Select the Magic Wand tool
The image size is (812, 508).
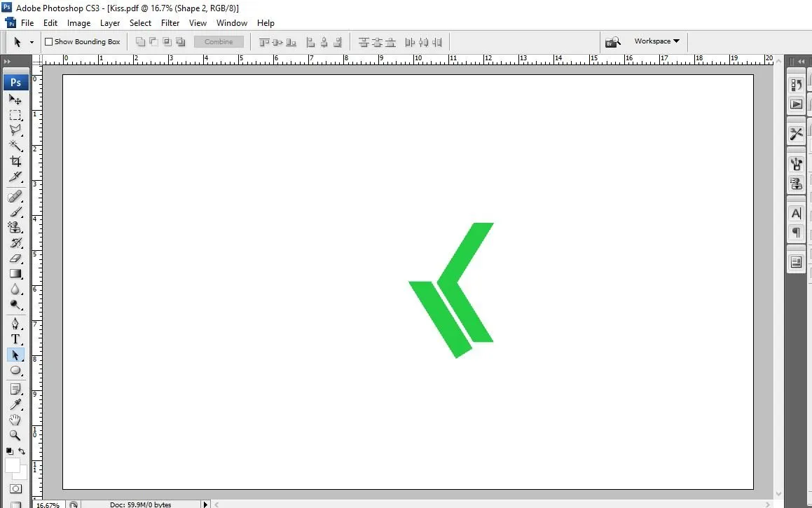(15, 146)
